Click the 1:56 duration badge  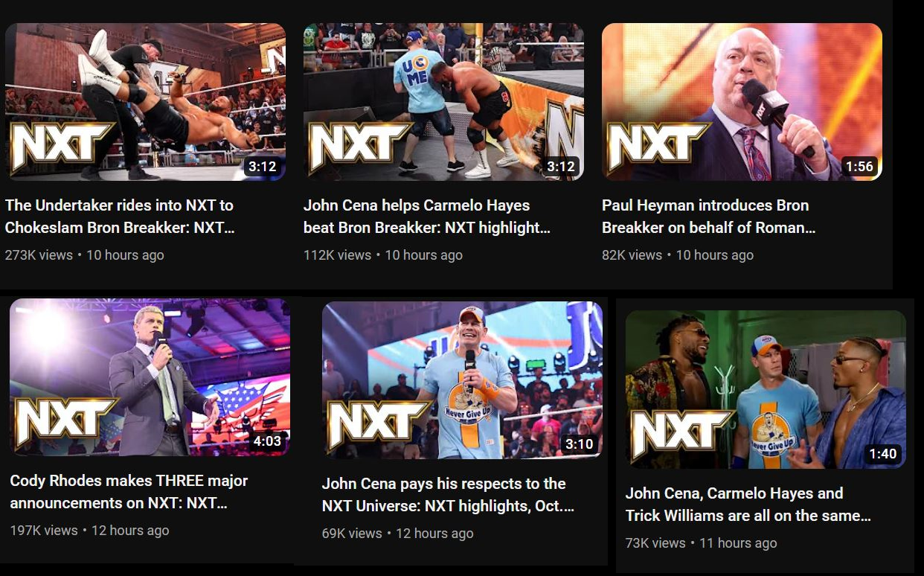point(859,167)
